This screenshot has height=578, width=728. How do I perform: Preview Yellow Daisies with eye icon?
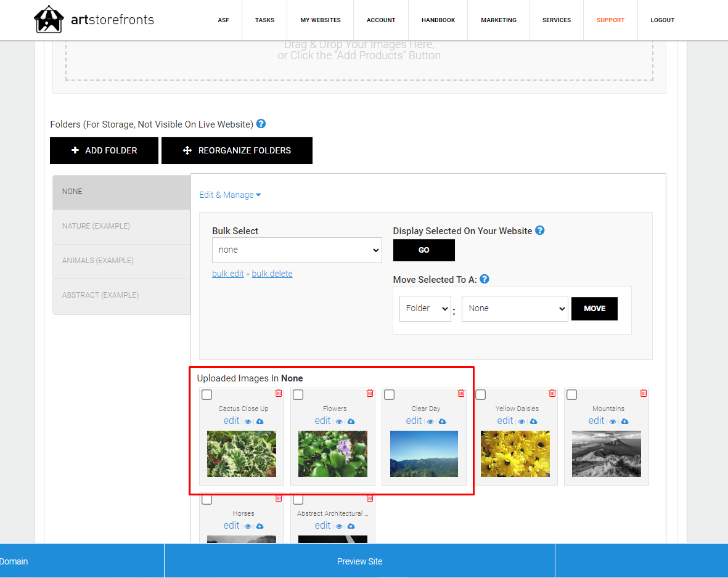click(x=521, y=421)
